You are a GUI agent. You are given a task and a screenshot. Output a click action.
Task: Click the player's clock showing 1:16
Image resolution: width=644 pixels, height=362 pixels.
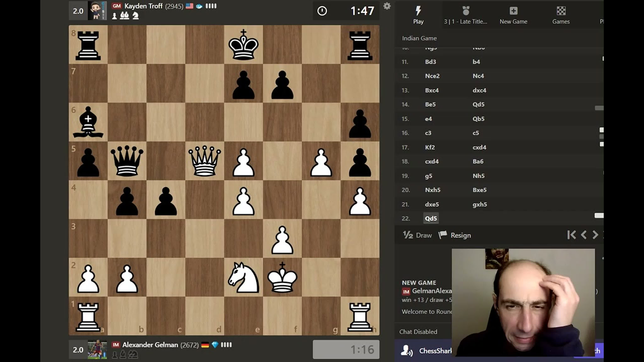[346, 349]
